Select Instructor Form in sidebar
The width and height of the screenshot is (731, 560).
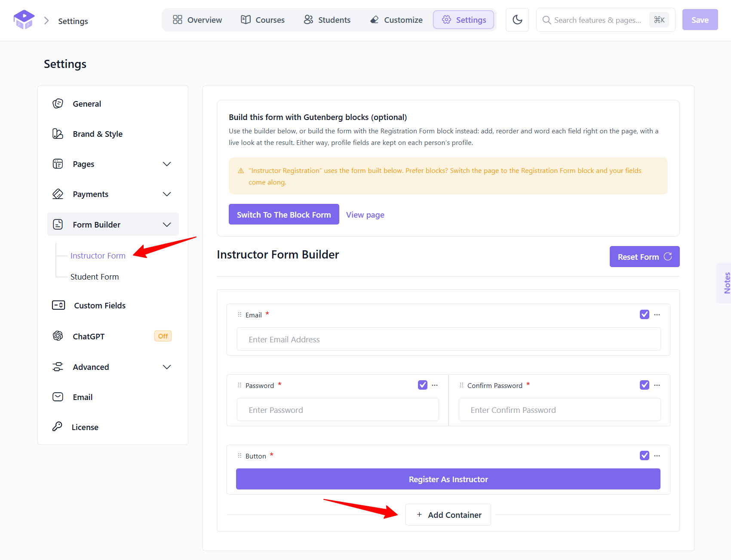(x=98, y=255)
